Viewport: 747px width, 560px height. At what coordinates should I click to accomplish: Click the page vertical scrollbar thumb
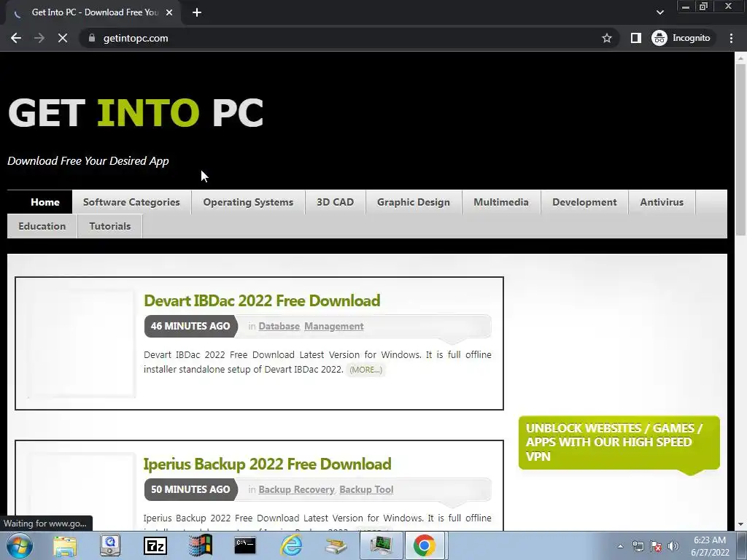740,149
